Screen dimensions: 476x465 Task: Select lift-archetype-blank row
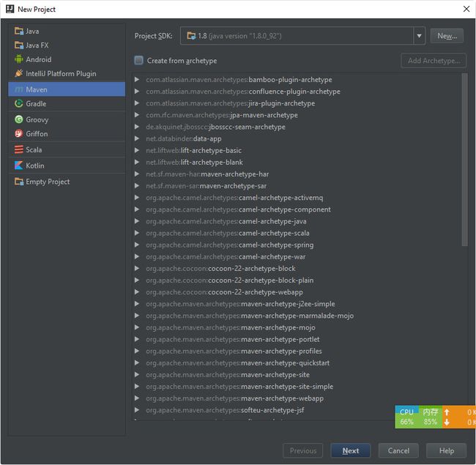tap(297, 162)
